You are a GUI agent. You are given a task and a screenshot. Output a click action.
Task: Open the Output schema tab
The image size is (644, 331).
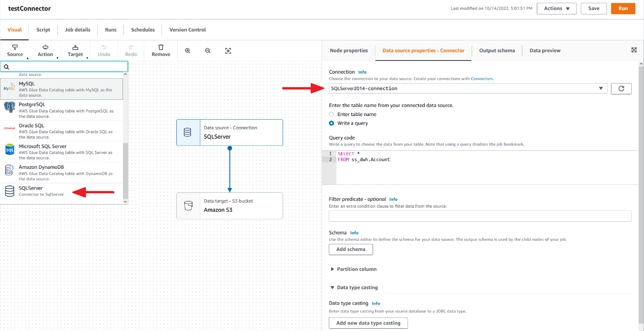pyautogui.click(x=497, y=51)
